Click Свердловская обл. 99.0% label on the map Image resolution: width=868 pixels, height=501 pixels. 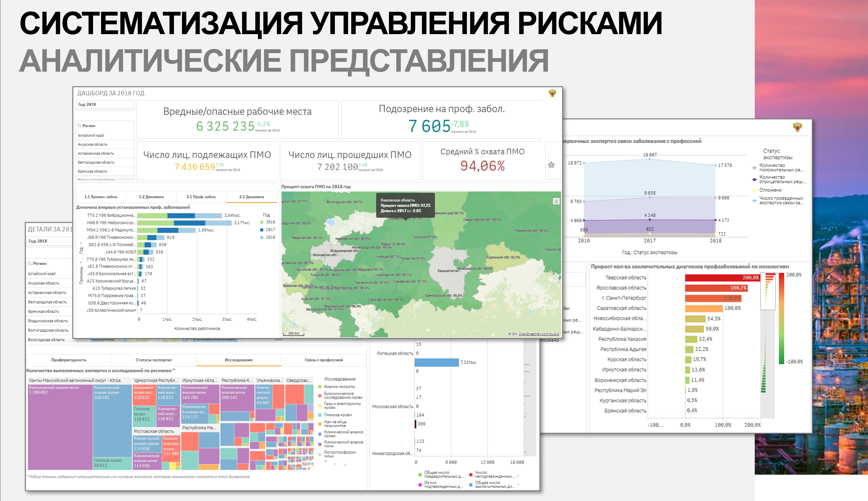tap(482, 220)
